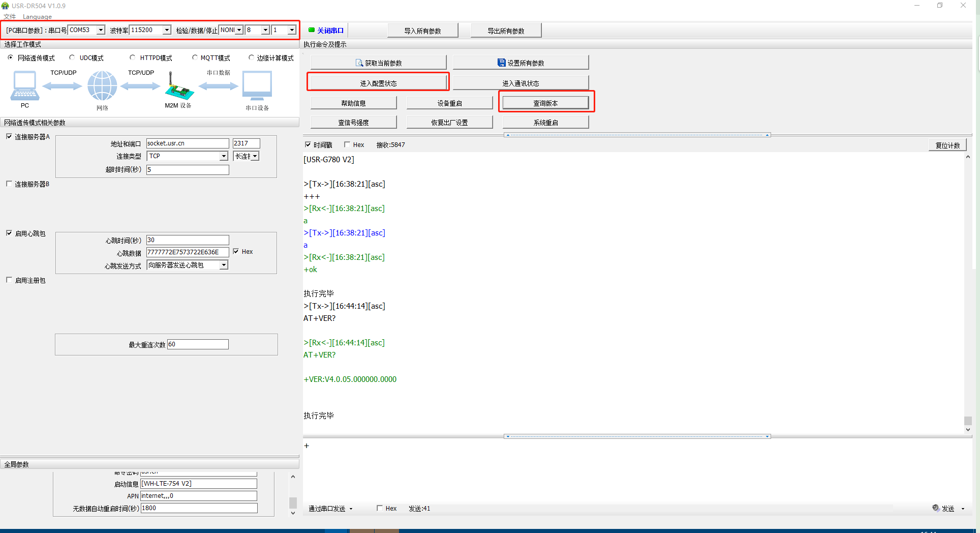This screenshot has width=980, height=533.
Task: Enable the connect server B checkbox
Action: 9,184
